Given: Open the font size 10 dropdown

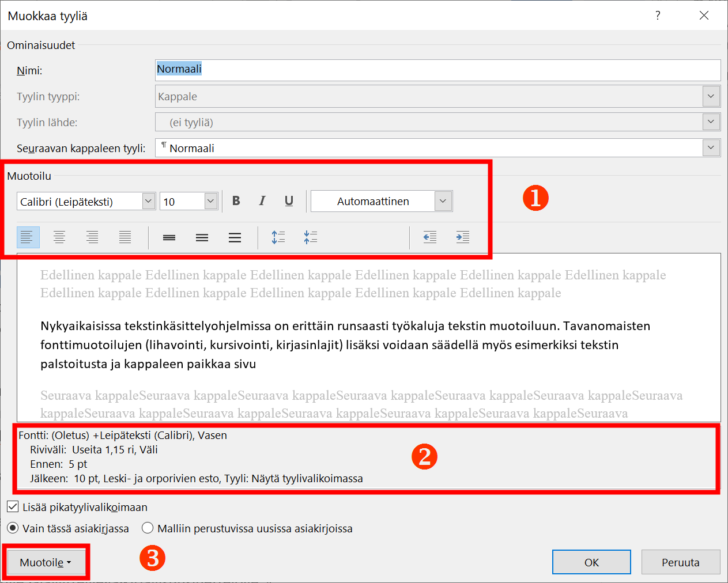Looking at the screenshot, I should point(211,201).
